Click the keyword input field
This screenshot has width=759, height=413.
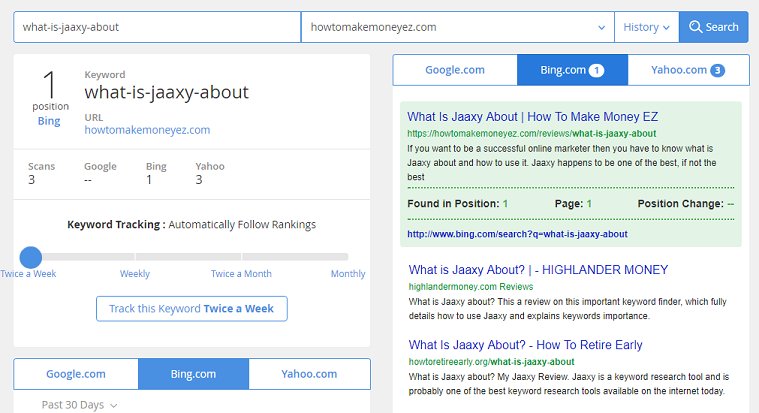157,27
